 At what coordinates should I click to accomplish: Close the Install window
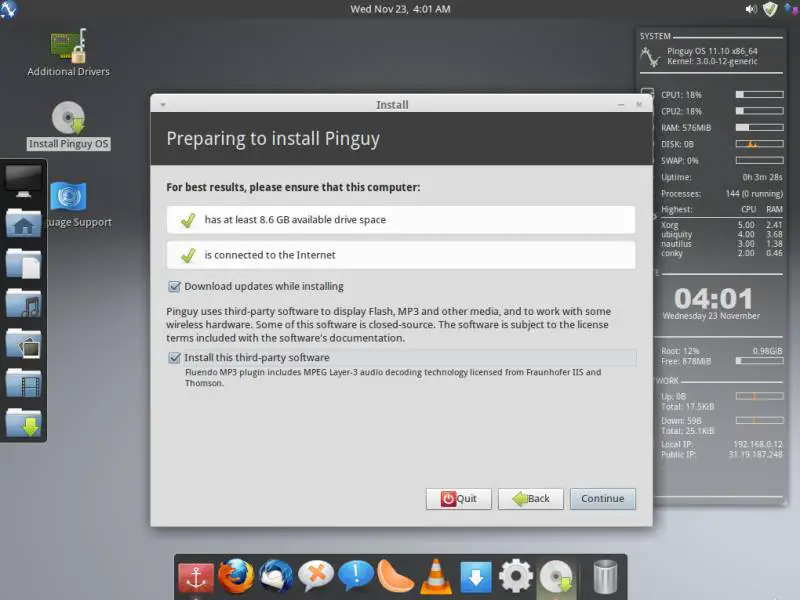pos(639,105)
